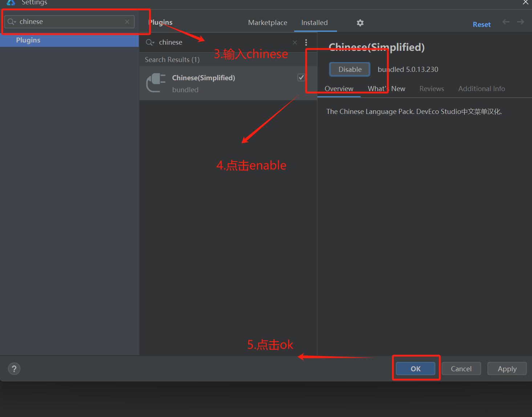
Task: Open the plugin search filter dropdown
Action: 150,42
